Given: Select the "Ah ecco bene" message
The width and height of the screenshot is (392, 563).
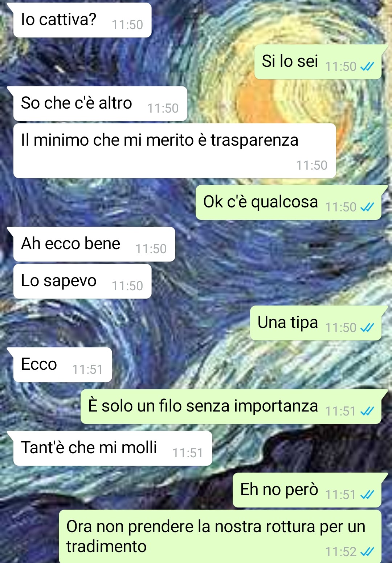Looking at the screenshot, I should click(94, 244).
